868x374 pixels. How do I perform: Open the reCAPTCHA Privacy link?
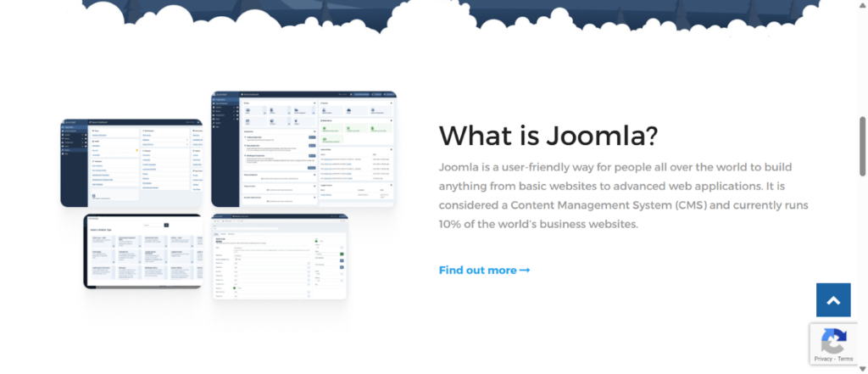[823, 359]
